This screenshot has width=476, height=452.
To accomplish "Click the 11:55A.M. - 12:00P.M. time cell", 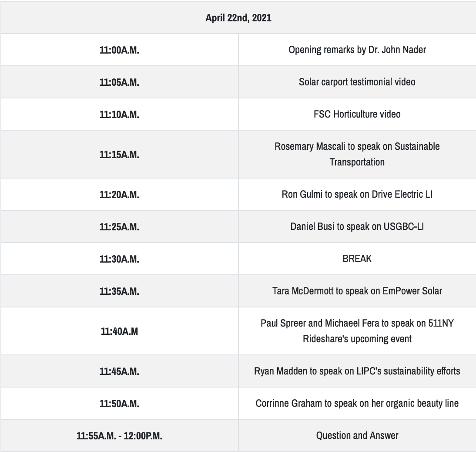I will 119,435.
